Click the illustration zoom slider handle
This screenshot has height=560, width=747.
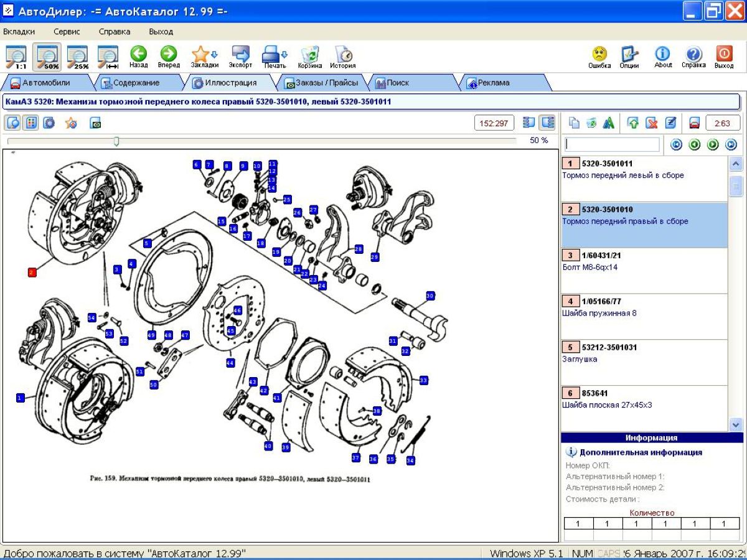point(116,141)
